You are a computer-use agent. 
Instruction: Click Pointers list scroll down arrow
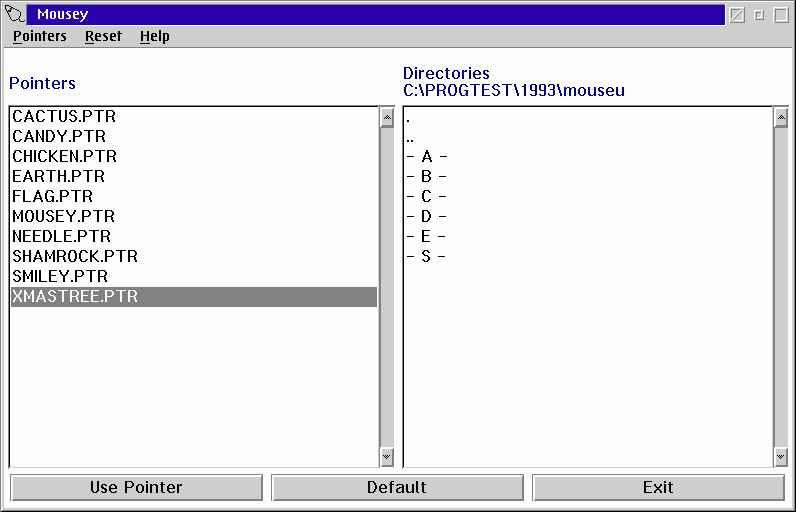(x=387, y=457)
